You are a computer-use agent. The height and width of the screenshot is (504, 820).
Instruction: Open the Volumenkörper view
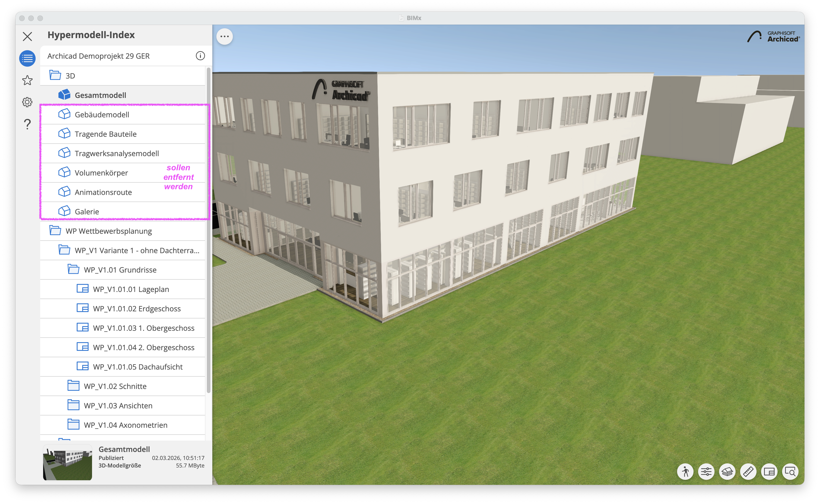(123, 173)
